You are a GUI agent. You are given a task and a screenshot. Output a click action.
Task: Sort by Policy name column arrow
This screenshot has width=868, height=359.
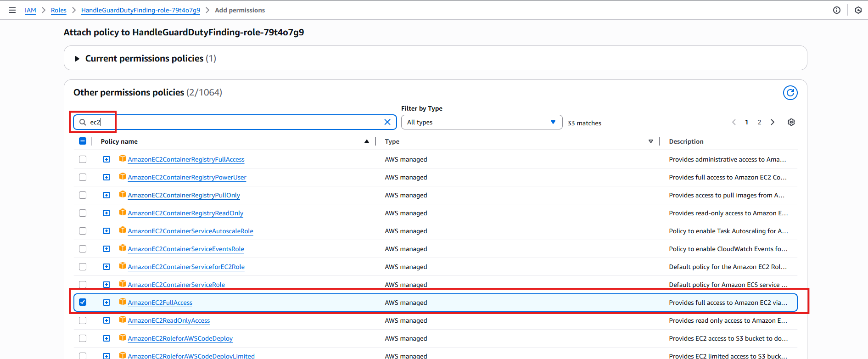(x=367, y=141)
